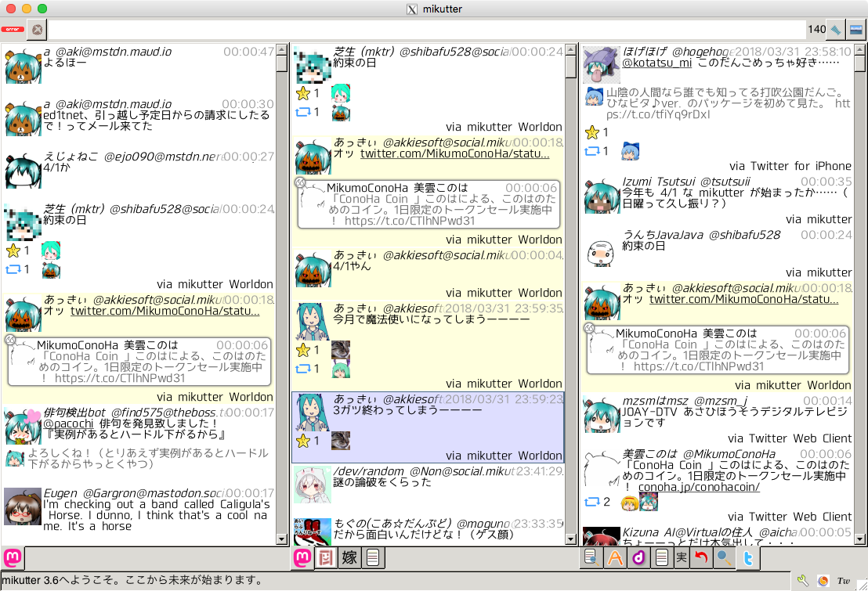Viewport: 868px width, 591px height.
Task: Open the 実 tab in right pane
Action: click(682, 558)
